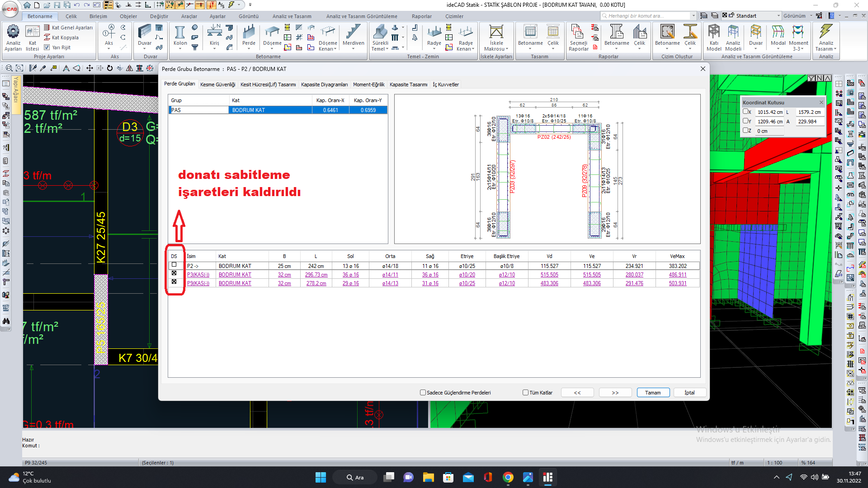Open Windows Start menu
This screenshot has height=488, width=868.
click(321, 478)
